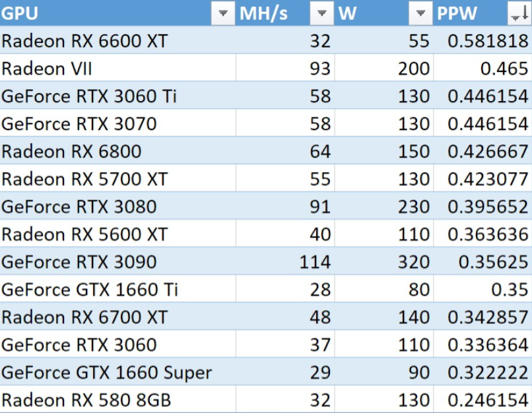This screenshot has height=413, width=532.
Task: Click the MH/s value 114
Action: 315,262
